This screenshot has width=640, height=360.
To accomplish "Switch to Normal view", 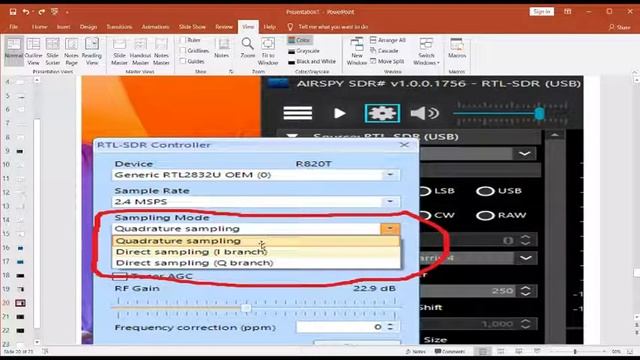I will pos(13,51).
